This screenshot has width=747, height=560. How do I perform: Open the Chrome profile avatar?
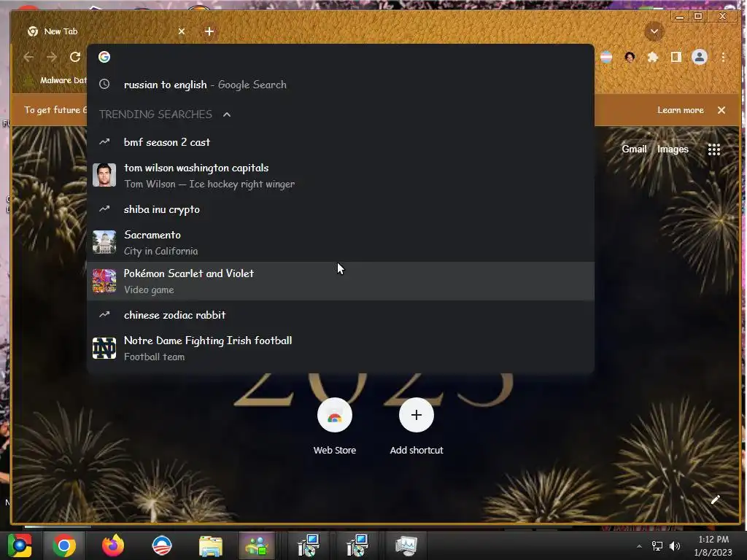tap(700, 57)
